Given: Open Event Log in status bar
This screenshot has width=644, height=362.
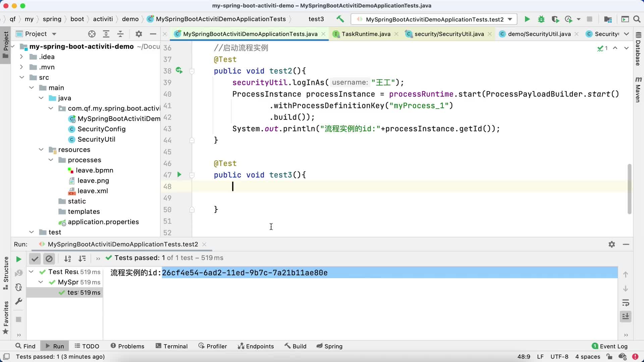Looking at the screenshot, I should [x=609, y=346].
